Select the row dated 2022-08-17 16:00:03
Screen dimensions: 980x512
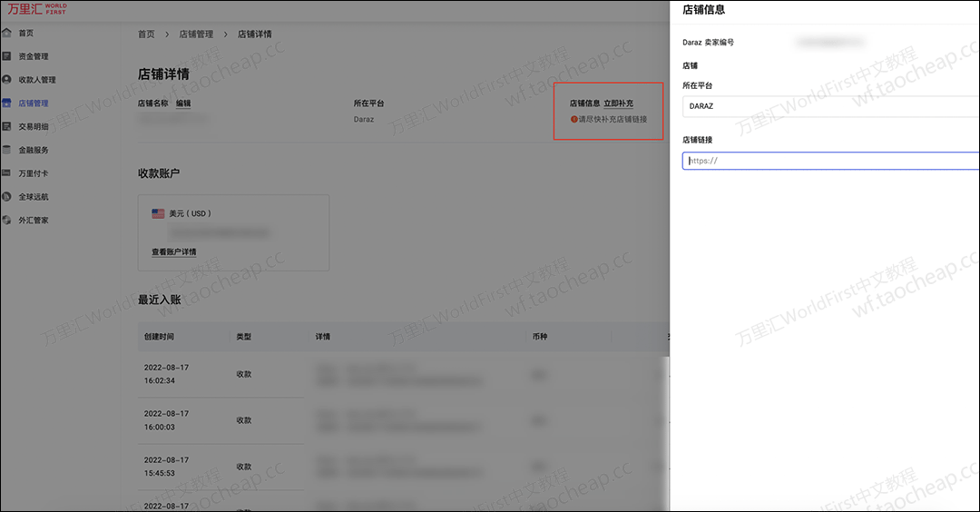tap(403, 420)
